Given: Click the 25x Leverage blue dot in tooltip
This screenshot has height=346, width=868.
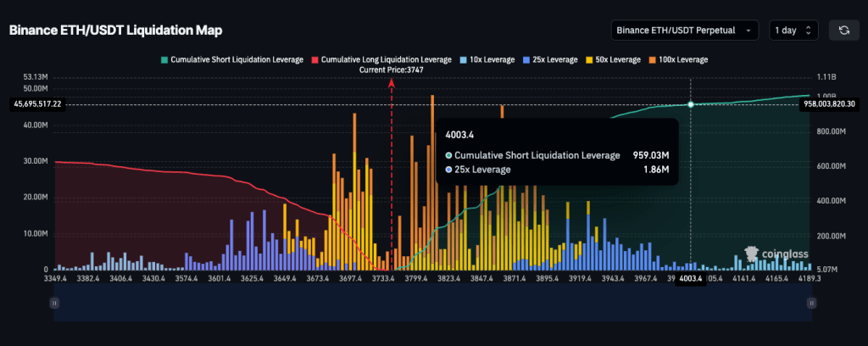Looking at the screenshot, I should pos(449,170).
